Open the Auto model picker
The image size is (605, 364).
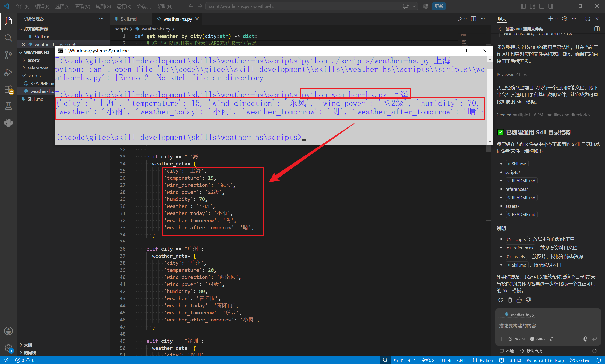click(x=537, y=339)
